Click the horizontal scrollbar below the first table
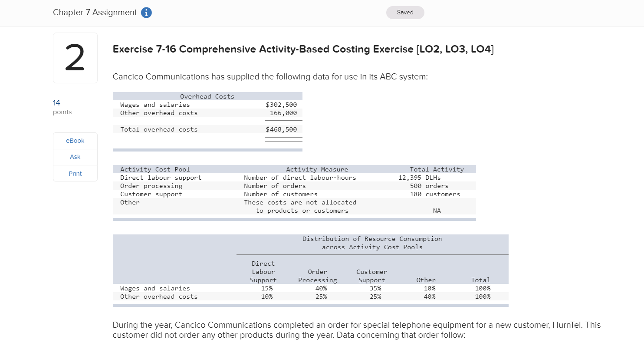Screen dimensions: 644x346 [207, 150]
